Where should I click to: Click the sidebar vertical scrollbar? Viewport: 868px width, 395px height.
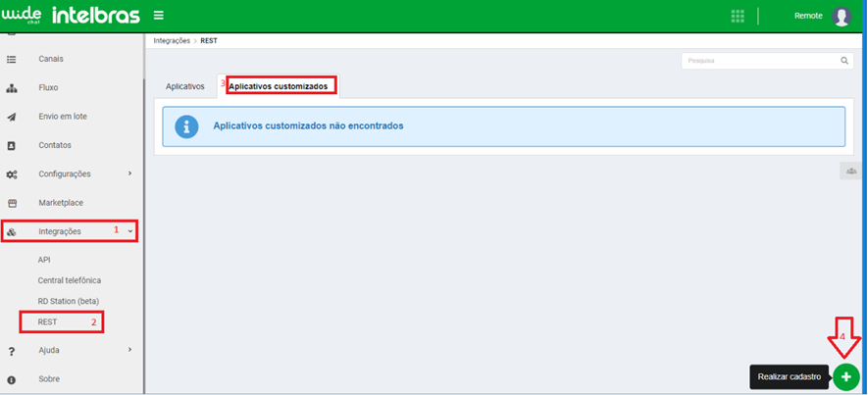coord(144,235)
